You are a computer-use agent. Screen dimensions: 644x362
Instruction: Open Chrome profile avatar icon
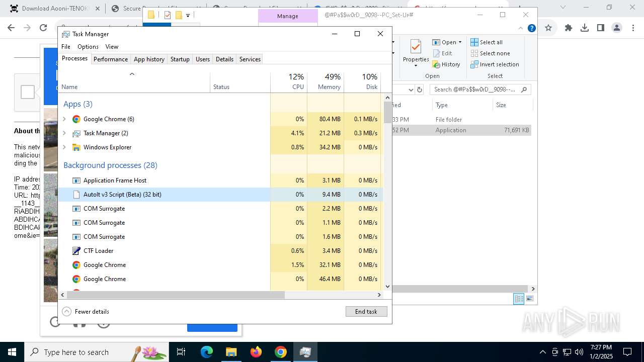point(617,28)
